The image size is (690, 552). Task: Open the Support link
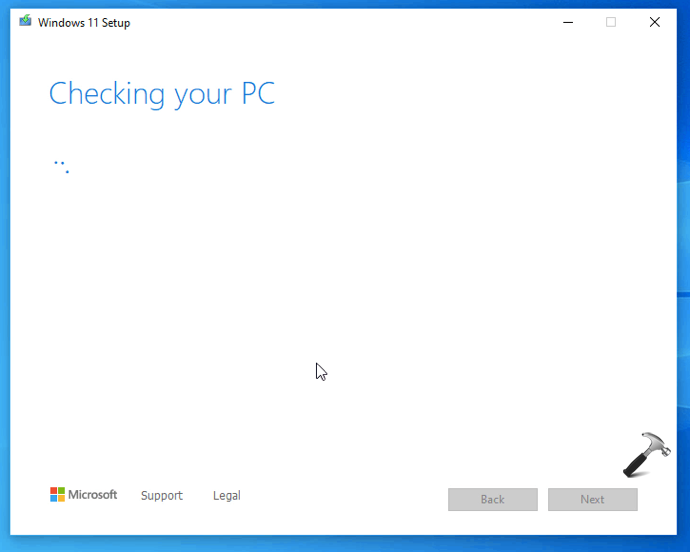point(162,496)
